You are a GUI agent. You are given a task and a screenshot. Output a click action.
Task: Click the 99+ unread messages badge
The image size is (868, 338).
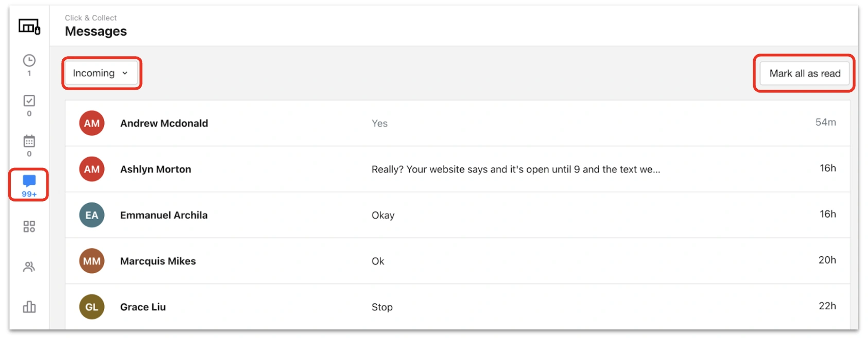pos(29,194)
